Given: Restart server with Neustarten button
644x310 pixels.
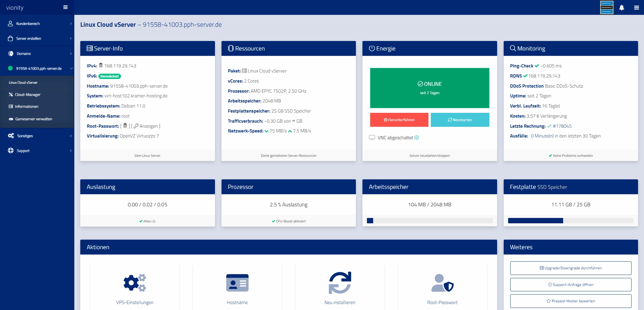Looking at the screenshot, I should [x=460, y=120].
